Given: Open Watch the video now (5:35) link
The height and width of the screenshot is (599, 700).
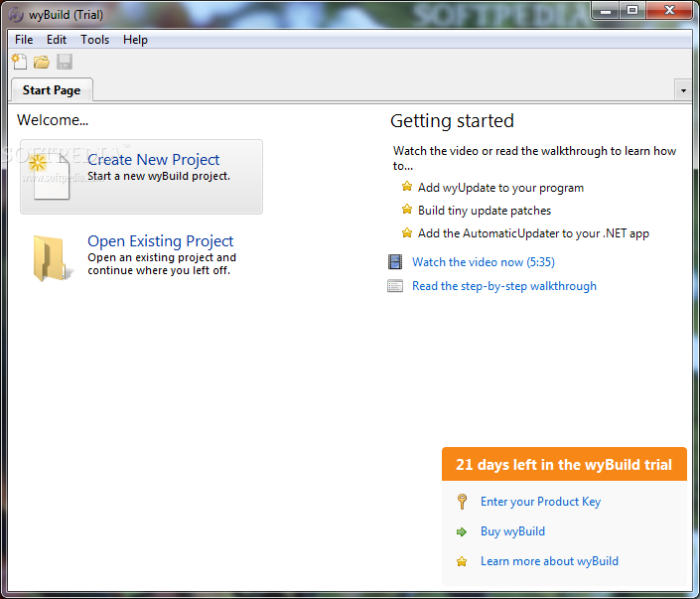Looking at the screenshot, I should pyautogui.click(x=483, y=262).
